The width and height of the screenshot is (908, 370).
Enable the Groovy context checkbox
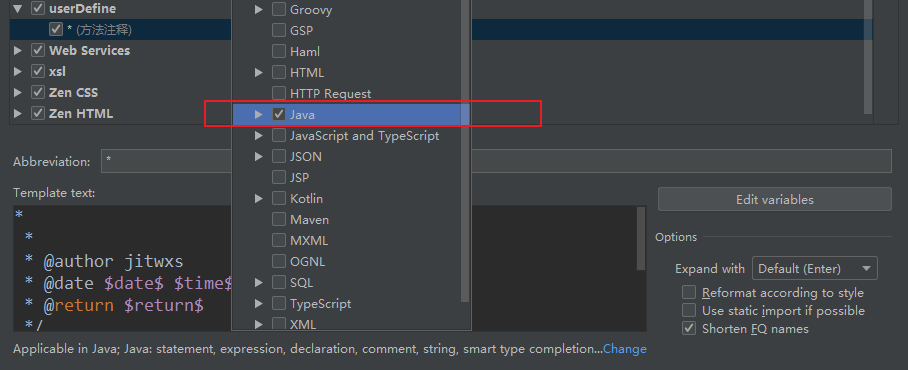tap(279, 9)
